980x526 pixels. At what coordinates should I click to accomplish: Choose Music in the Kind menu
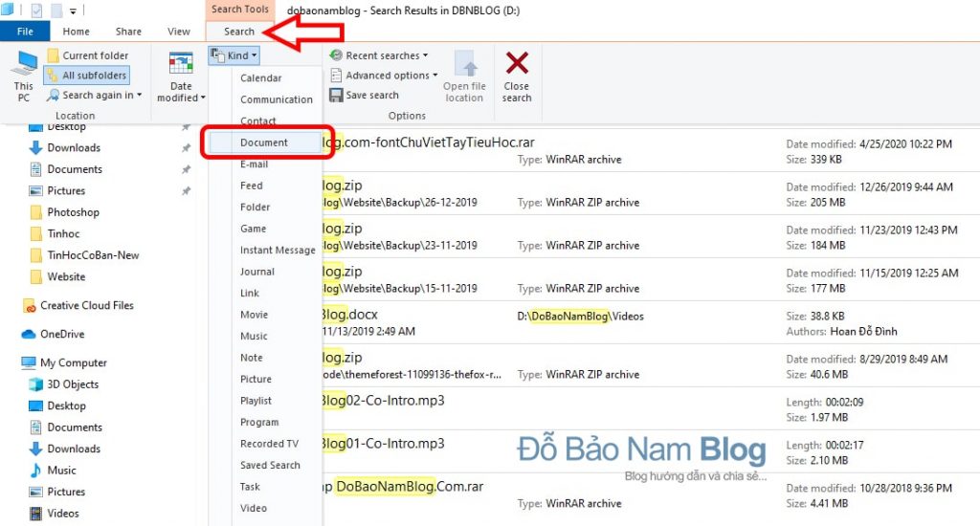tap(266, 336)
